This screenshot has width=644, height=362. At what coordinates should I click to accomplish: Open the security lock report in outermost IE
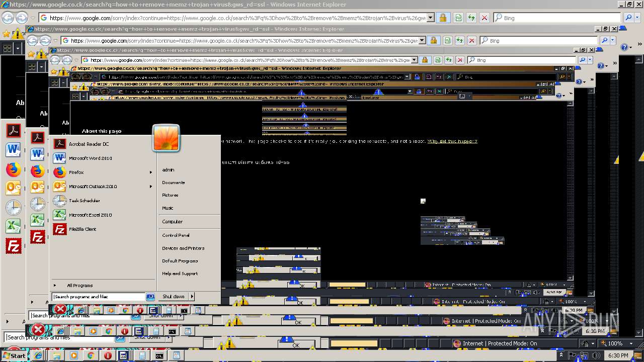(x=443, y=18)
